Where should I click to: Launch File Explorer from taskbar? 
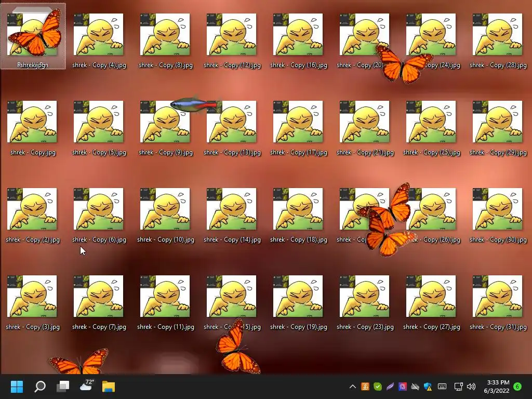[x=109, y=387]
